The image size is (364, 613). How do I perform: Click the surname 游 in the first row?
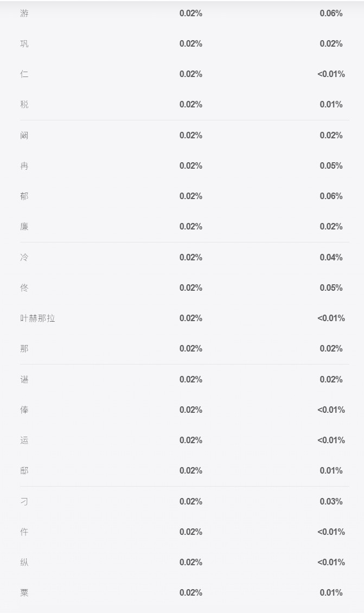(x=24, y=14)
